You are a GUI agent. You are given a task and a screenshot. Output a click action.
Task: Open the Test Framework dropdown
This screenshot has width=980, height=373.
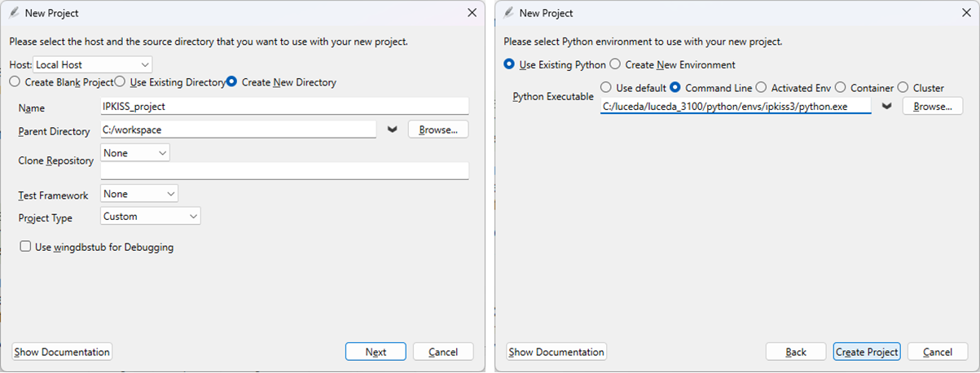click(139, 194)
